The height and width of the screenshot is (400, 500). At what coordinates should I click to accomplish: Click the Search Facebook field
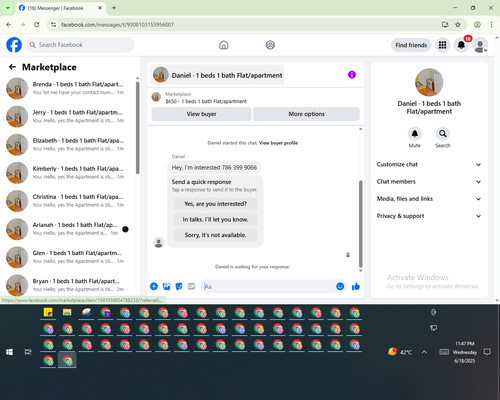pos(80,45)
